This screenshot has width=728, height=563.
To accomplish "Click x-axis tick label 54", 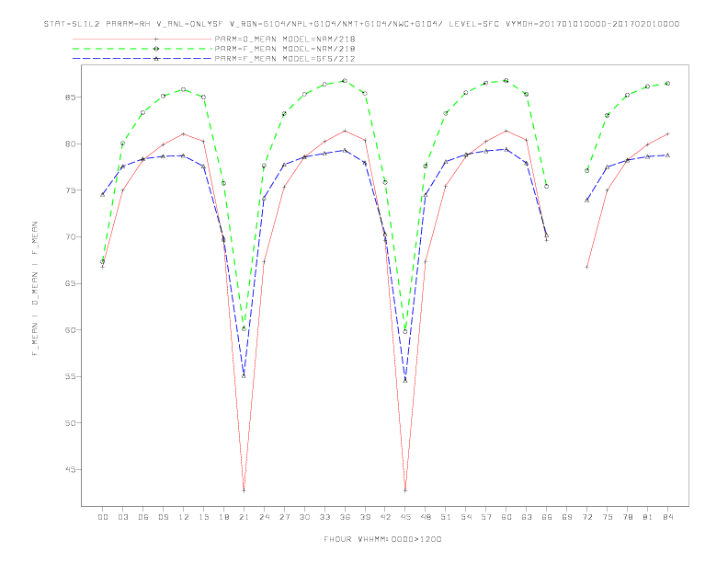I will click(x=466, y=517).
